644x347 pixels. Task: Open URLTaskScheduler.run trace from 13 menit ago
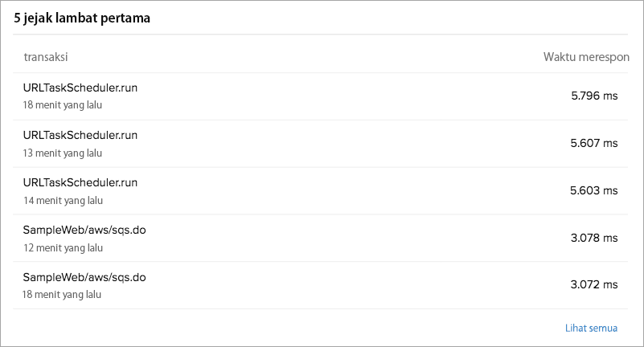[80, 135]
